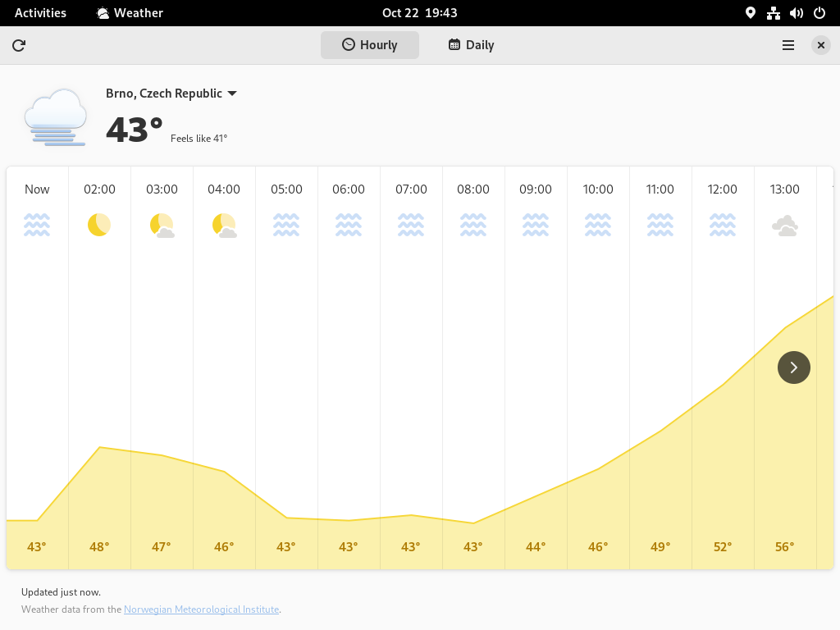Open the network status icon in the top bar

[x=773, y=13]
